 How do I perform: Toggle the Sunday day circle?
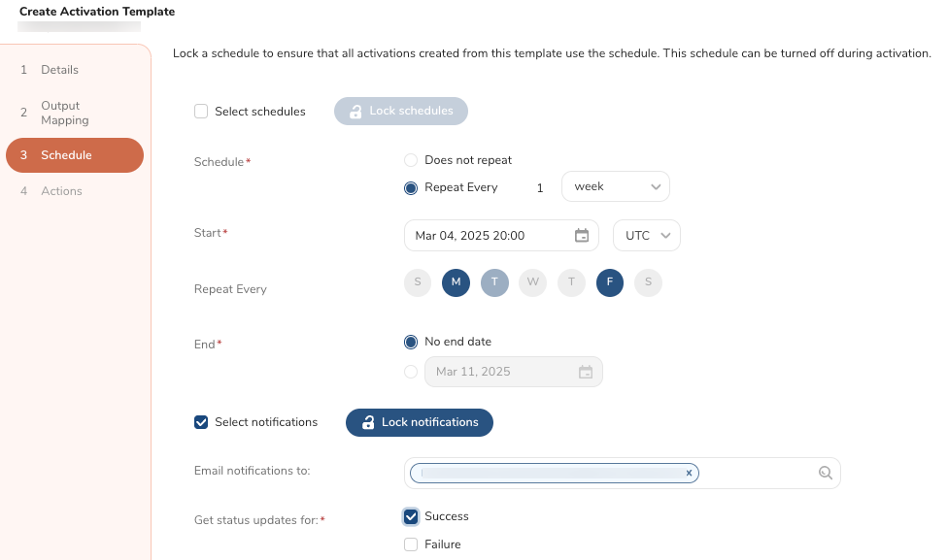pyautogui.click(x=417, y=282)
